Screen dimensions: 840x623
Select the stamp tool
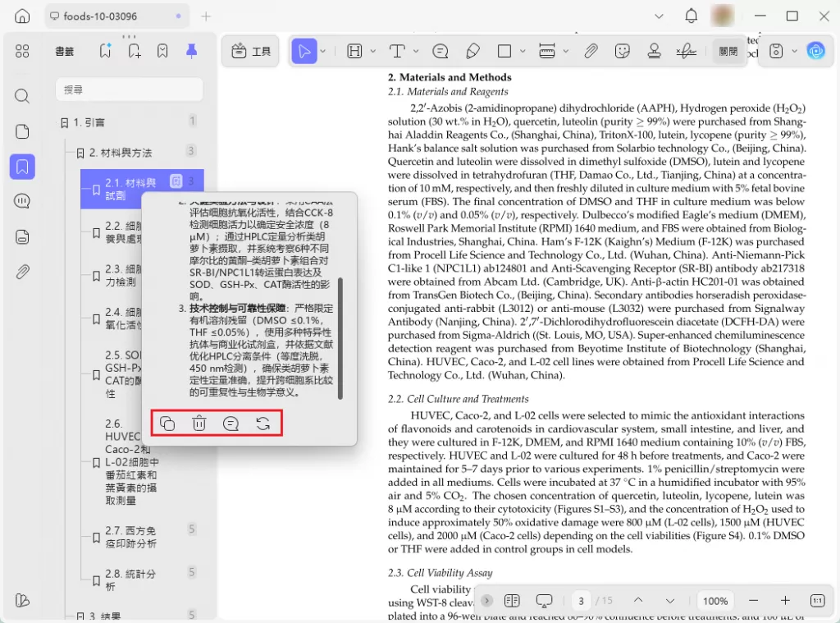[654, 51]
